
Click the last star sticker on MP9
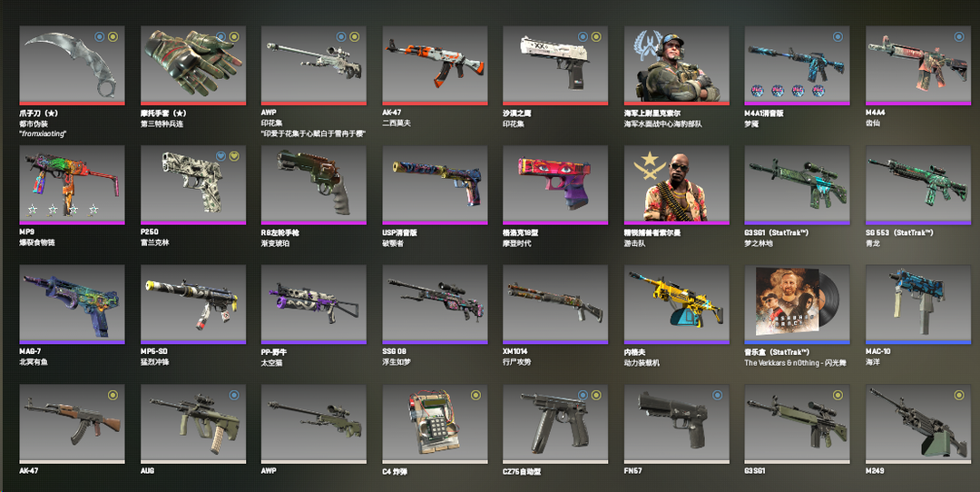click(93, 210)
